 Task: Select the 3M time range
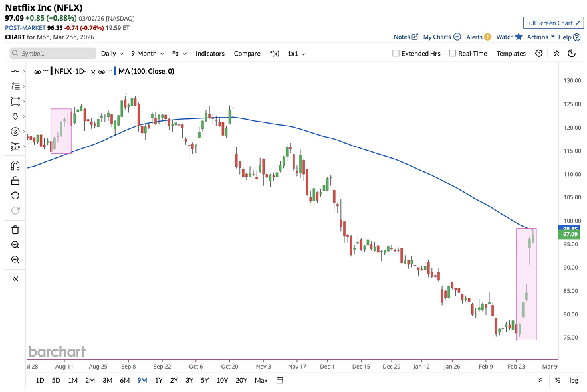108,381
